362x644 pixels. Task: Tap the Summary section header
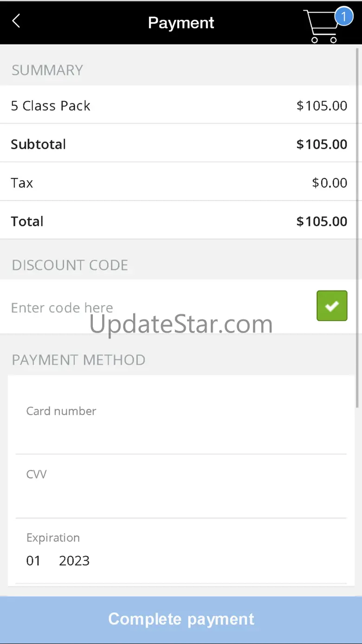[x=47, y=70]
